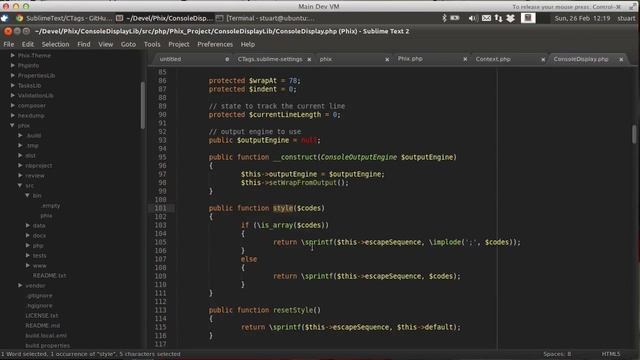Expand the vendor folder
The height and width of the screenshot is (360, 640).
coord(20,285)
